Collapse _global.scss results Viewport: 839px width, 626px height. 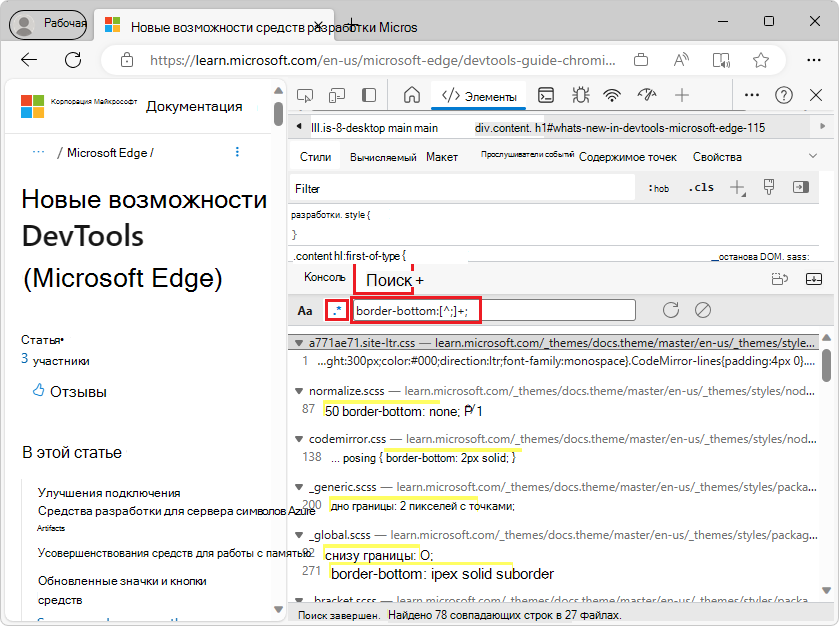299,535
